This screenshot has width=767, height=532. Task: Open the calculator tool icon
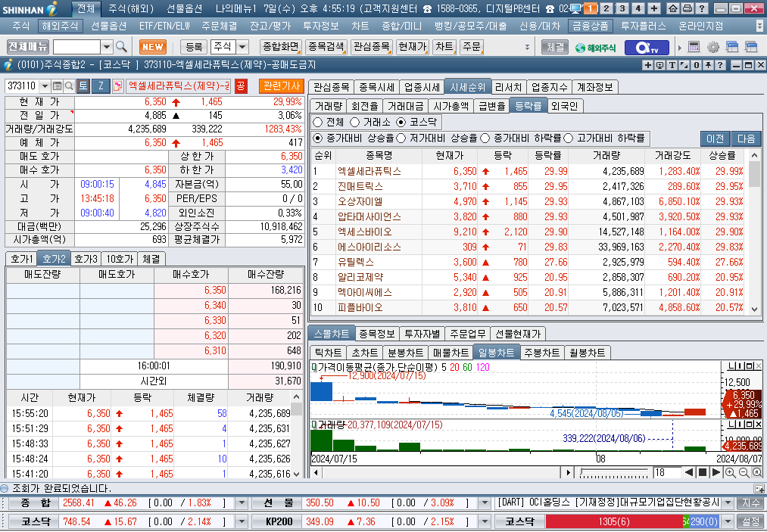(x=694, y=47)
